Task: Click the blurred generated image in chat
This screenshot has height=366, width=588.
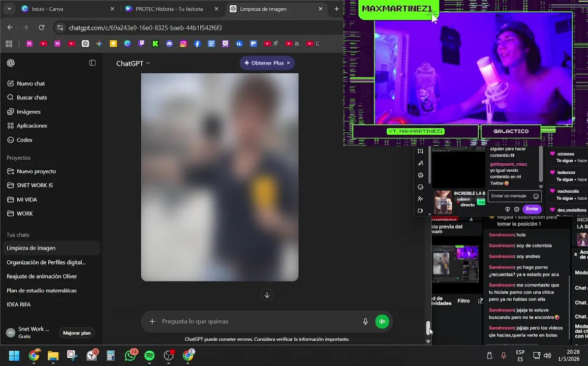Action: [x=220, y=177]
